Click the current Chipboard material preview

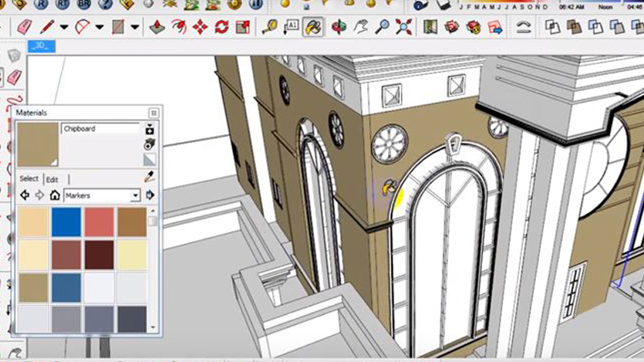click(38, 144)
